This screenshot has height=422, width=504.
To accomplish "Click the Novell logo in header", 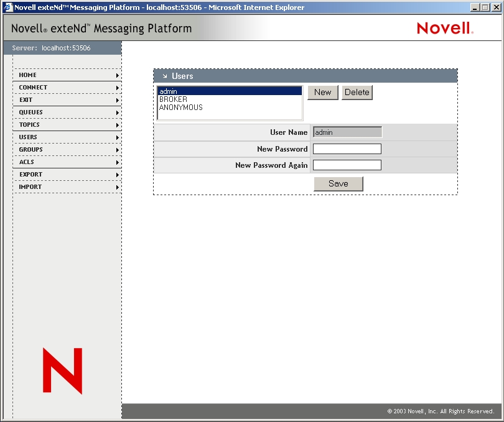I will click(x=445, y=28).
